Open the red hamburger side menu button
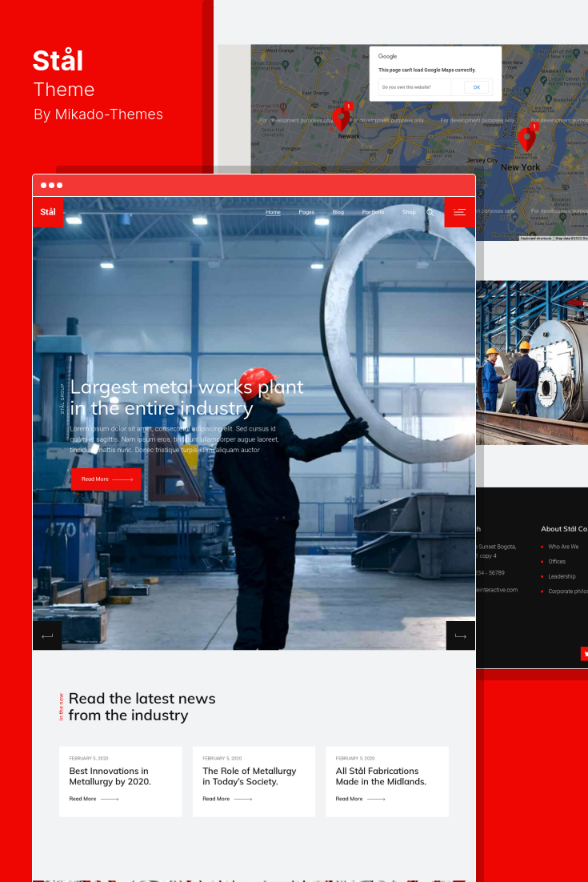The image size is (588, 882). tap(459, 212)
